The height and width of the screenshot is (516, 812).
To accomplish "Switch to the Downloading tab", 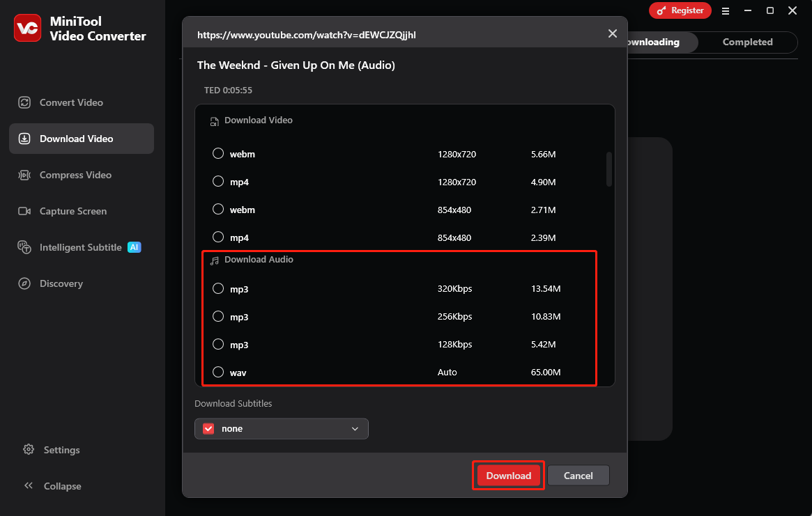I will coord(651,42).
